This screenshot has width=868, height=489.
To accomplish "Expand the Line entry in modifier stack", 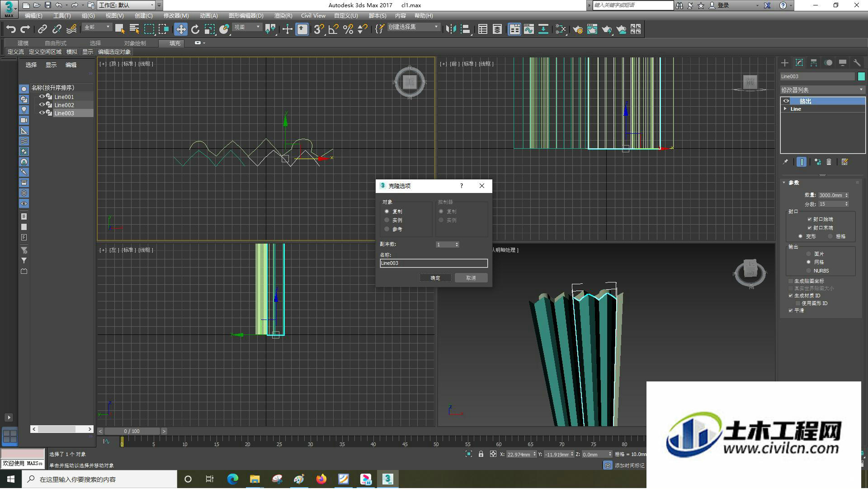I will (785, 109).
